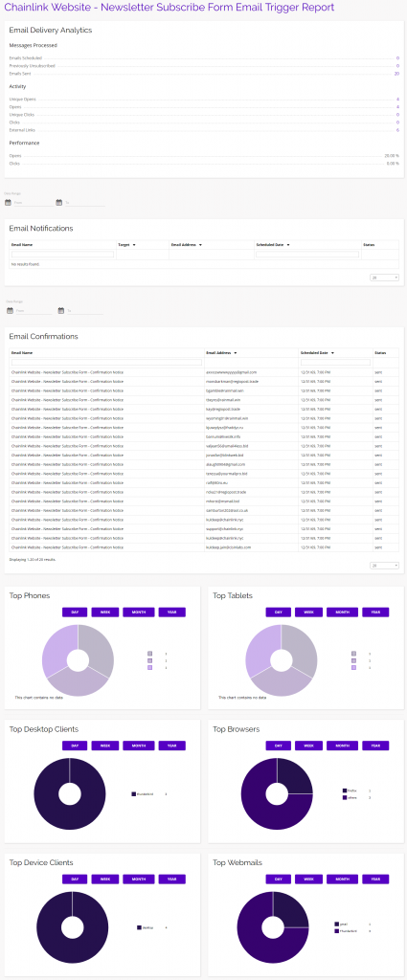Select MONTH range for Top Browsers
The height and width of the screenshot is (980, 407).
coord(342,746)
